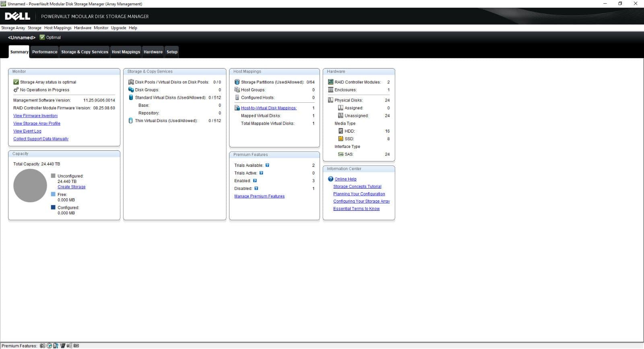Open the Upgrade menu
This screenshot has height=349, width=644.
pos(118,28)
